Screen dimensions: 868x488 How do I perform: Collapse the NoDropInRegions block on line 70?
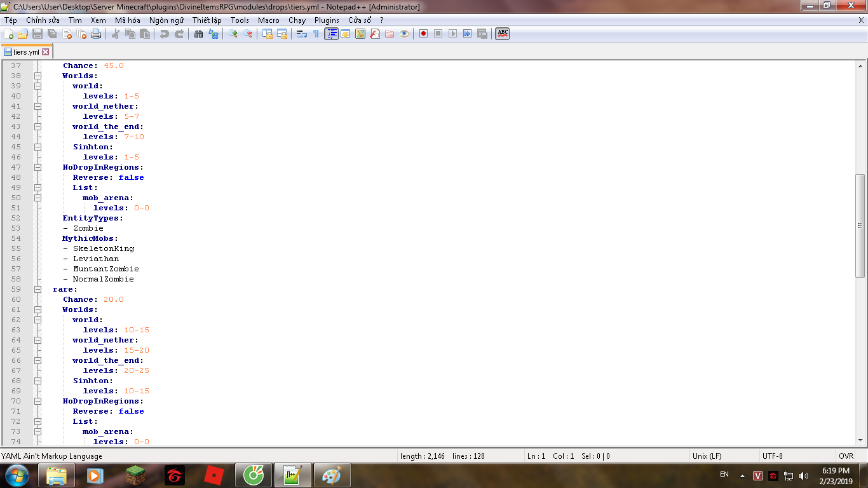click(x=37, y=401)
